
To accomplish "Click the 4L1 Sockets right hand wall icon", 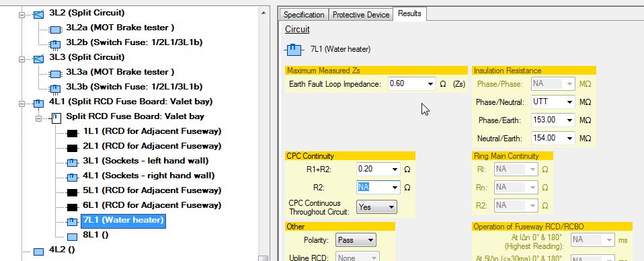I will tap(73, 177).
